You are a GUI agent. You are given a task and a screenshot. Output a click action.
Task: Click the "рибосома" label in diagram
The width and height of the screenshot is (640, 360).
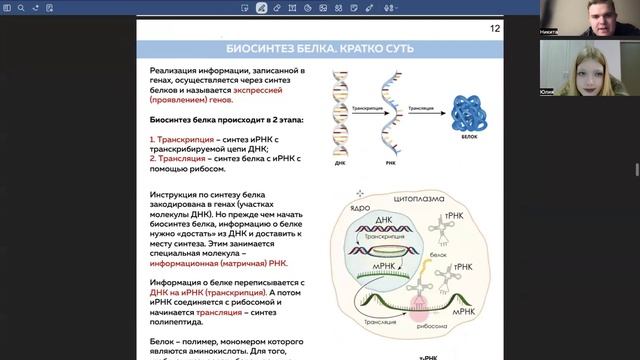point(432,326)
